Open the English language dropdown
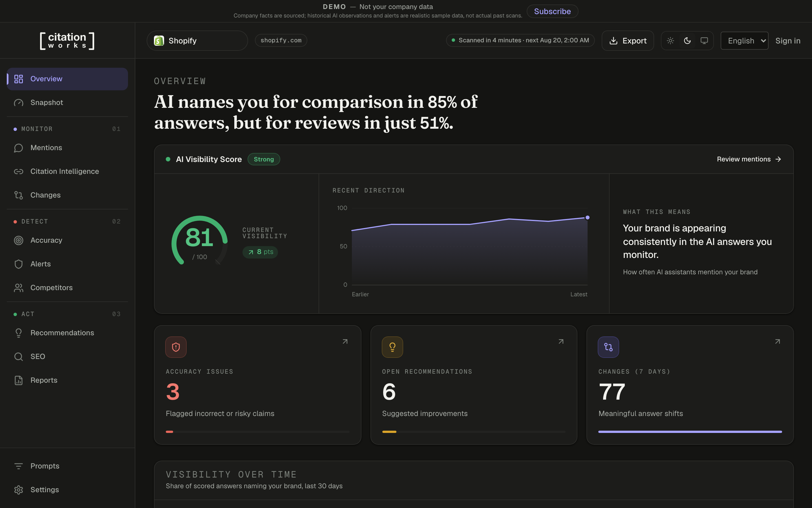Image resolution: width=812 pixels, height=508 pixels. (x=745, y=41)
